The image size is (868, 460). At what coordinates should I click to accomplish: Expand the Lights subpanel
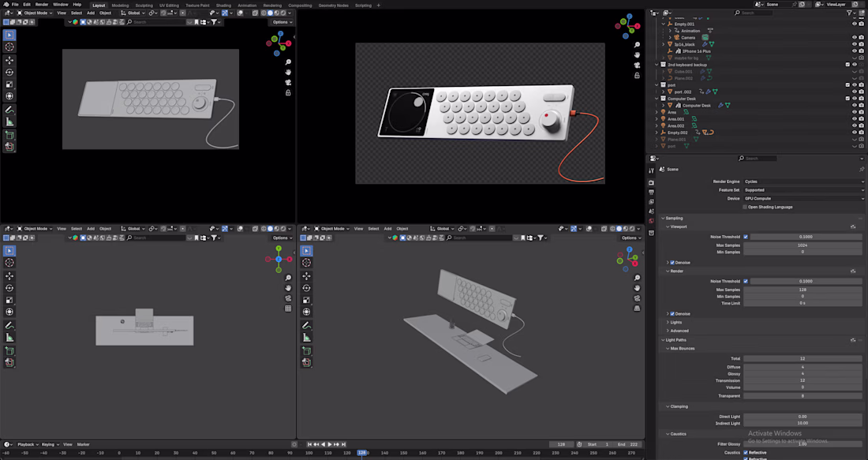(x=676, y=322)
